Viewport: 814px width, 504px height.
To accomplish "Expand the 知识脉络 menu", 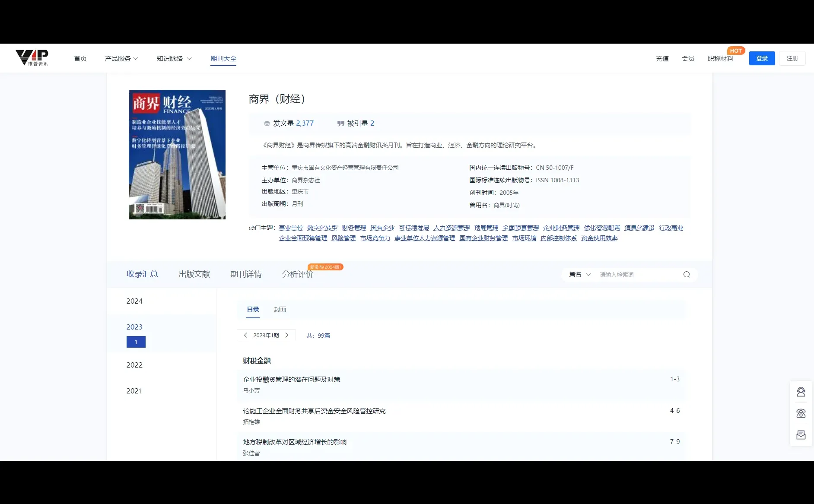I will (x=173, y=58).
